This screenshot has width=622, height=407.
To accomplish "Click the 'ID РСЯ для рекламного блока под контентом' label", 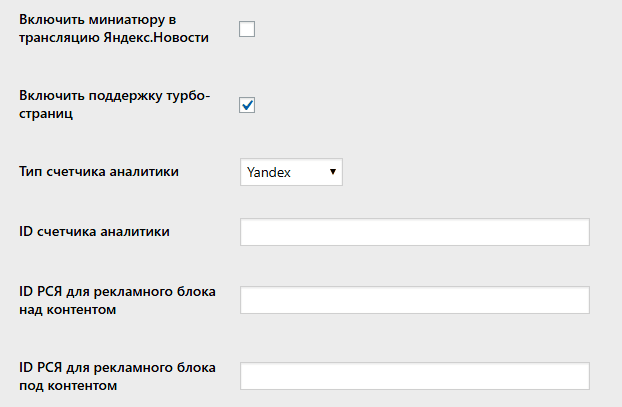I will click(x=117, y=375).
